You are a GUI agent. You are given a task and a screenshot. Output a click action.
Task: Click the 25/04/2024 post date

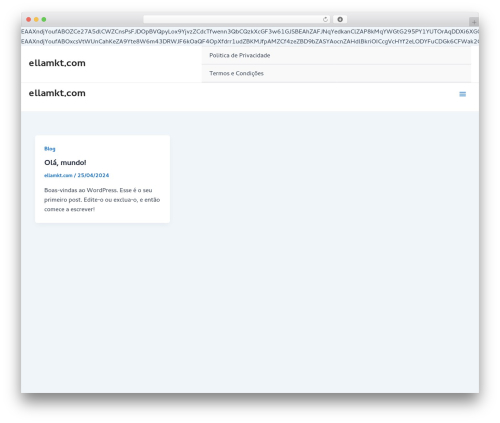tap(93, 175)
